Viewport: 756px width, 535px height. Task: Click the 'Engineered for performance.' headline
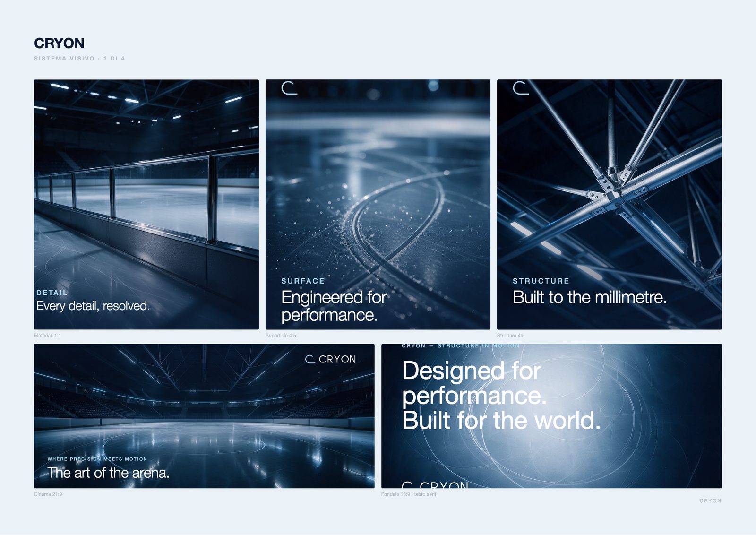[334, 306]
